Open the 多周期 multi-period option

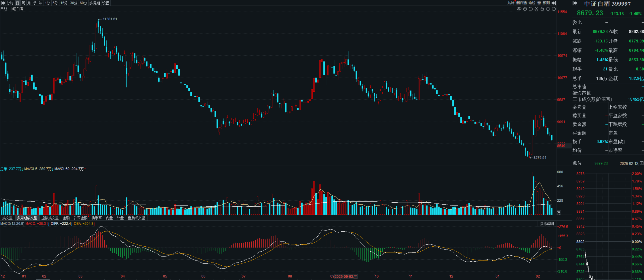click(94, 3)
